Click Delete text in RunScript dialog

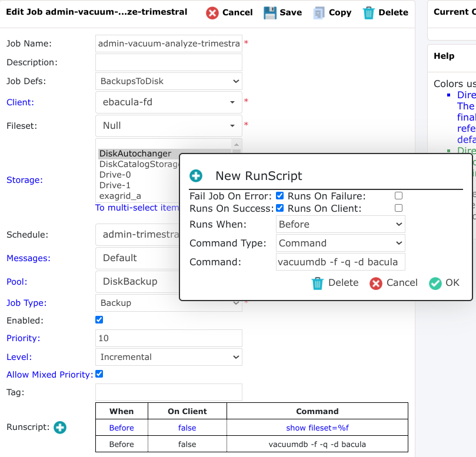tap(344, 282)
